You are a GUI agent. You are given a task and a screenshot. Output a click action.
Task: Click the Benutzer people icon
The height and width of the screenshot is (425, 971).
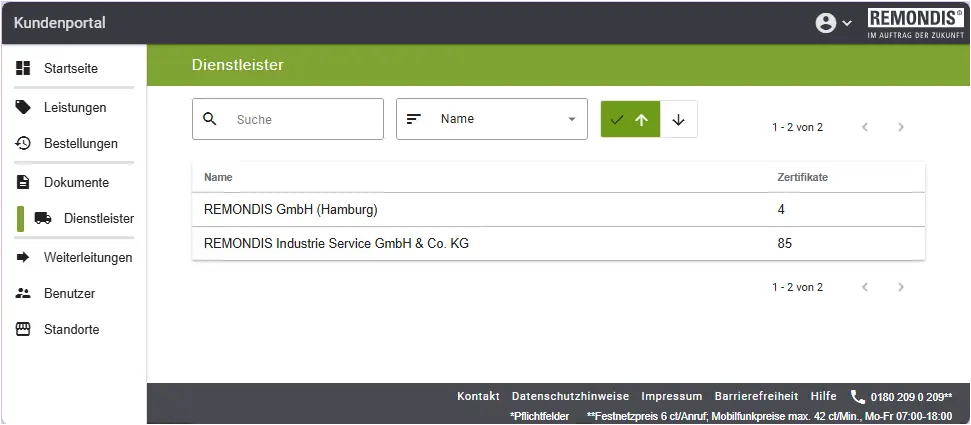(x=23, y=293)
